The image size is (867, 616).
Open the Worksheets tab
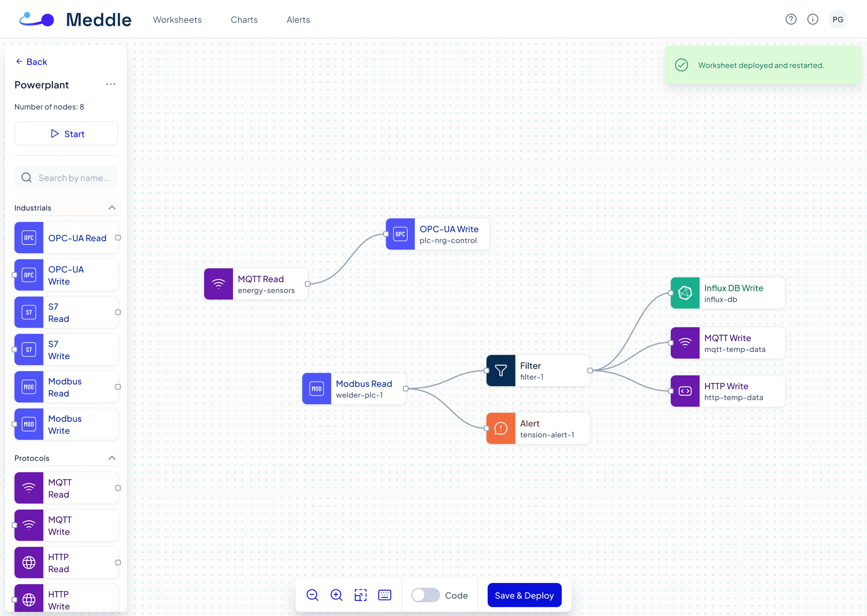[x=177, y=19]
